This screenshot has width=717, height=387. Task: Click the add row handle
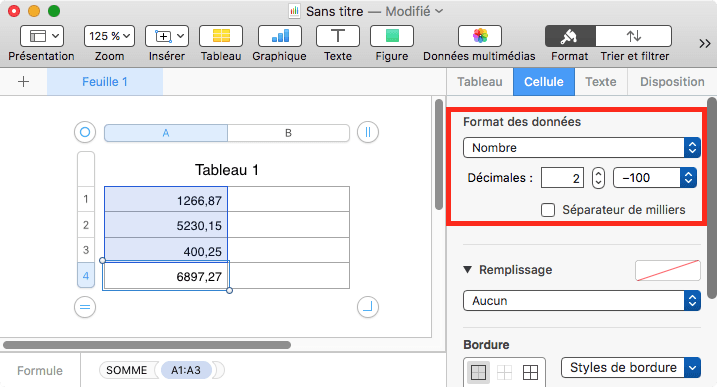[85, 307]
